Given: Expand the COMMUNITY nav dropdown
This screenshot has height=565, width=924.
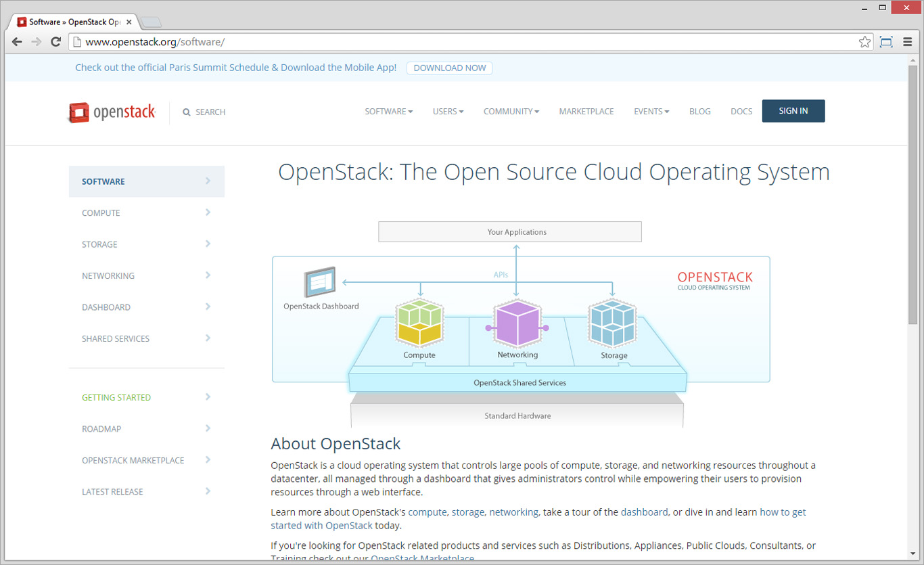Looking at the screenshot, I should 511,112.
